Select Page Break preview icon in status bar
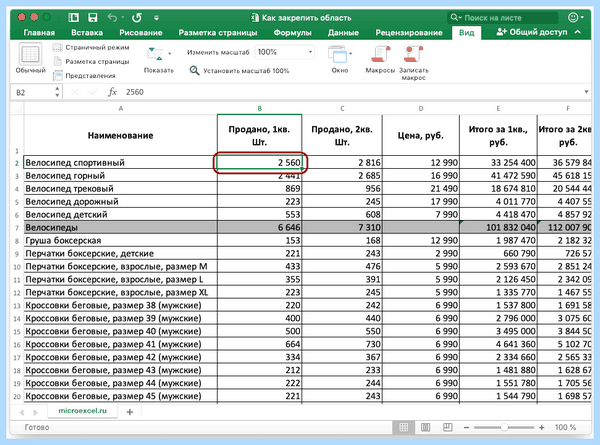This screenshot has width=600, height=445. pos(447,427)
